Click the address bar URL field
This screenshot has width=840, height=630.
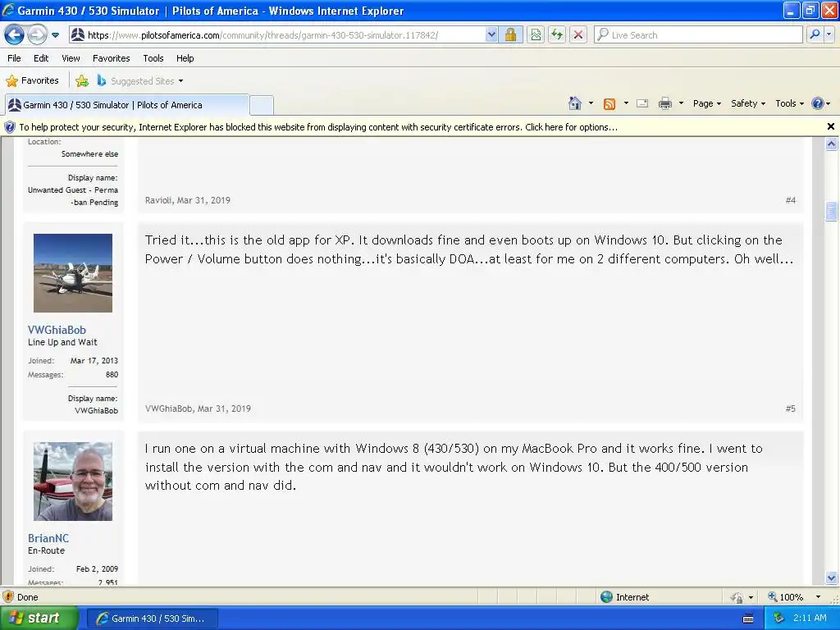pyautogui.click(x=276, y=35)
